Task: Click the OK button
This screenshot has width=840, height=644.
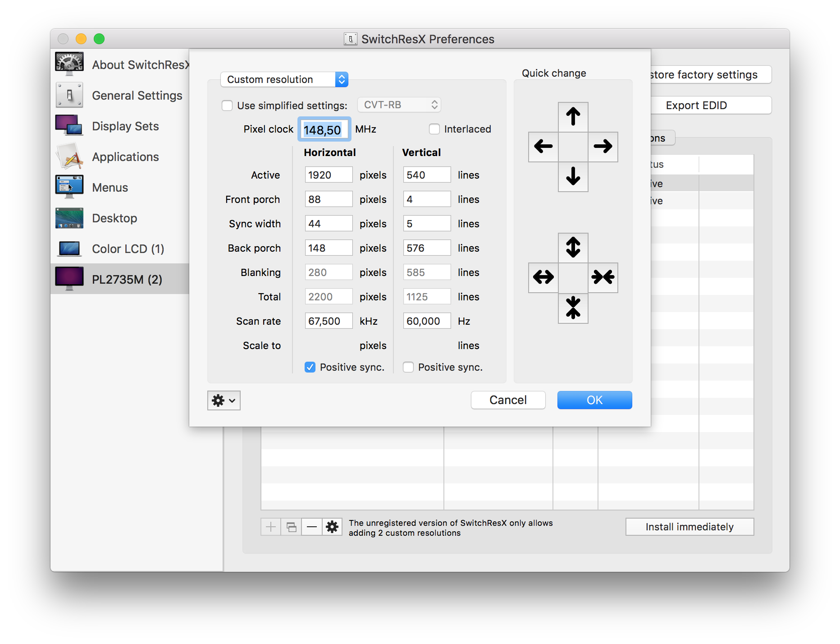Action: [594, 400]
